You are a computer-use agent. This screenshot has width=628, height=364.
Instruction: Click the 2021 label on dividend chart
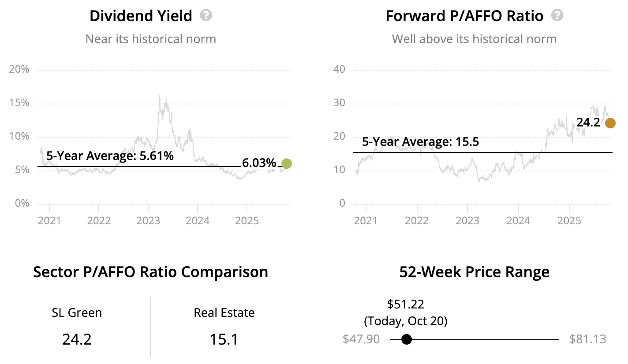coord(49,220)
